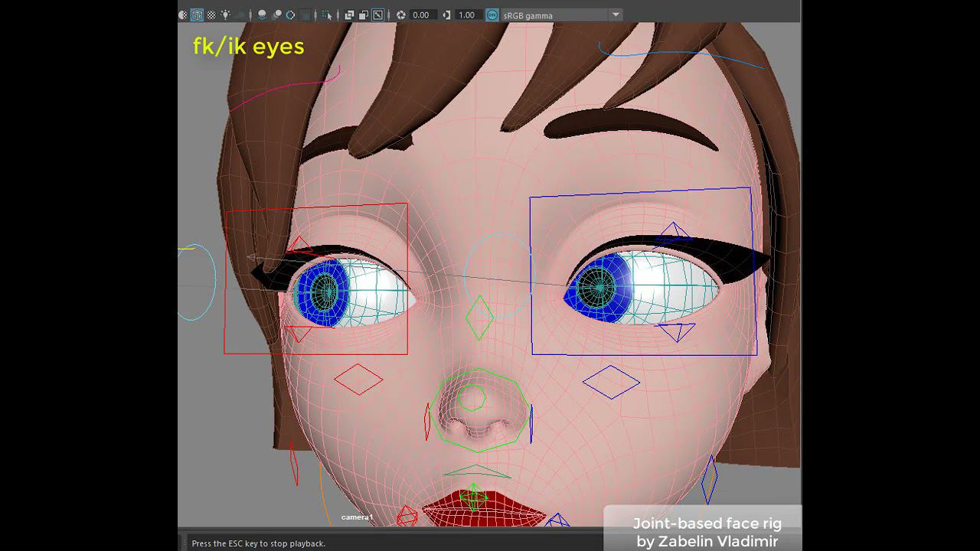Viewport: 980px width, 551px height.
Task: Toggle wireframe on shaded cube icon
Action: [197, 15]
